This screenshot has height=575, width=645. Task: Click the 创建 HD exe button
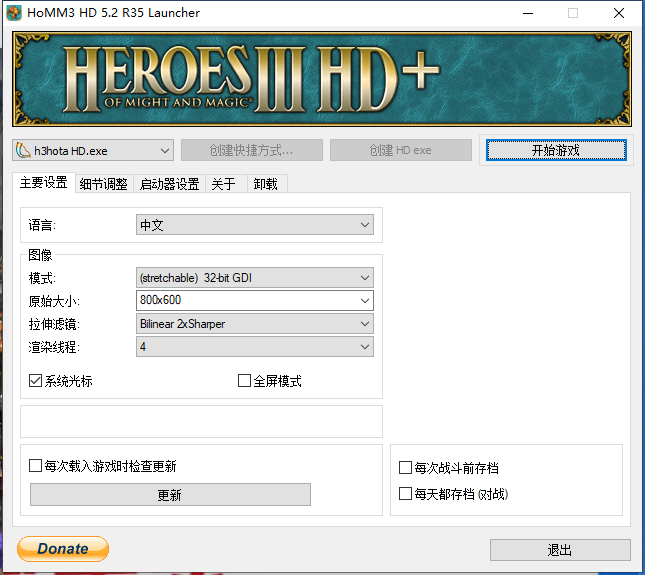(x=401, y=150)
